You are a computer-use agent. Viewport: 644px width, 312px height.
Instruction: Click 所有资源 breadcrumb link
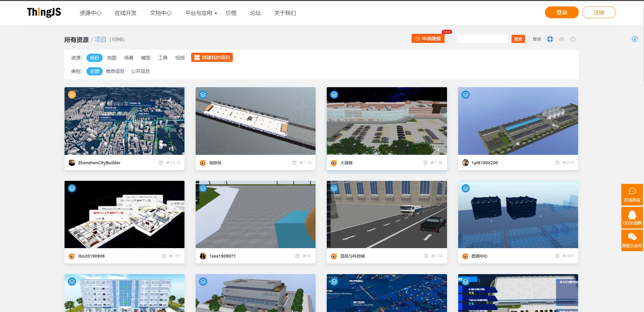tap(76, 40)
